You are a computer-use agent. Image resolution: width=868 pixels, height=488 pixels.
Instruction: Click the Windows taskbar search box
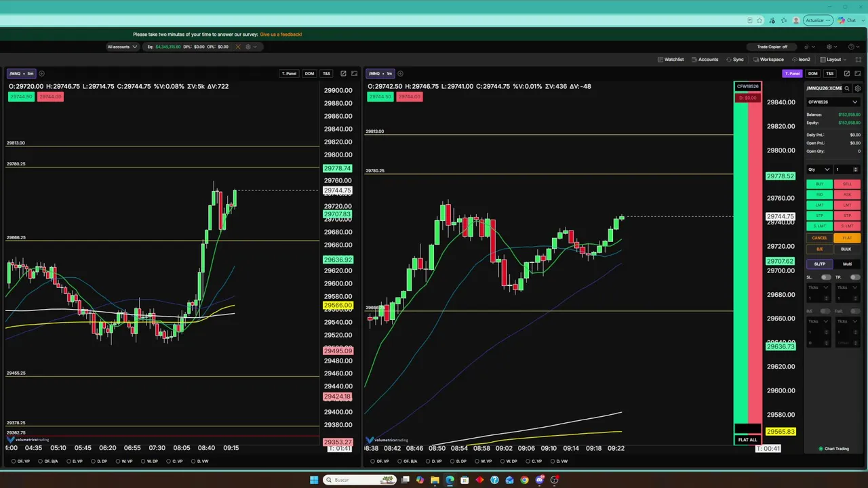[x=360, y=480]
